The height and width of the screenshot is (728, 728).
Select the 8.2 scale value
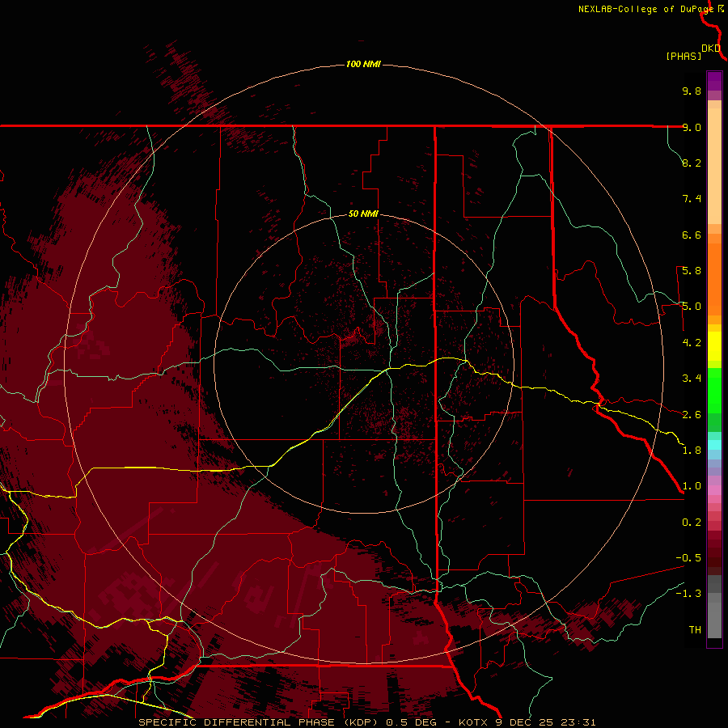pyautogui.click(x=692, y=163)
